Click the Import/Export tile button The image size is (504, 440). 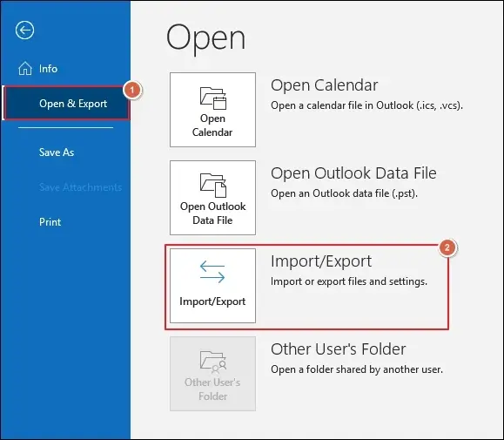coord(212,286)
